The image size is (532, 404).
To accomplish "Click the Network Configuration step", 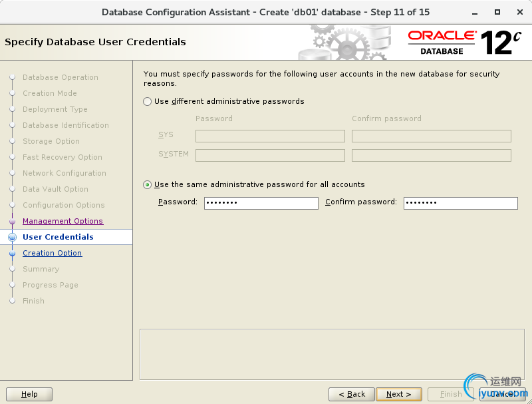I will click(x=64, y=173).
